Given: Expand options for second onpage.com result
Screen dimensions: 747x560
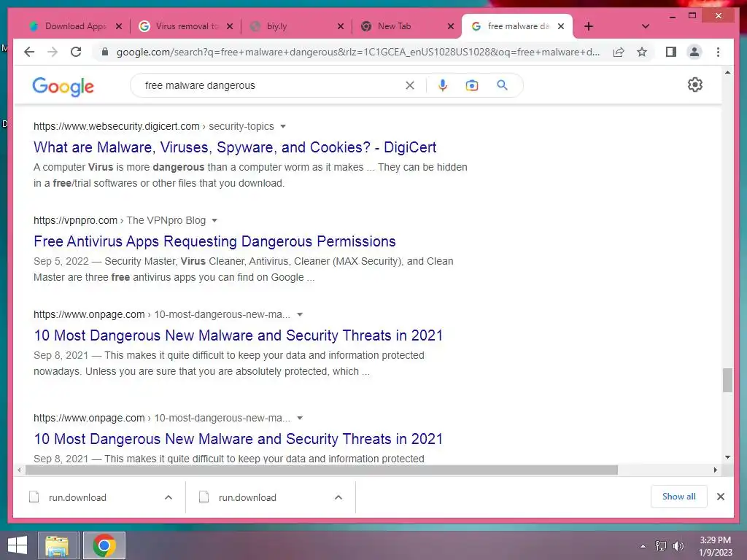Looking at the screenshot, I should 300,418.
